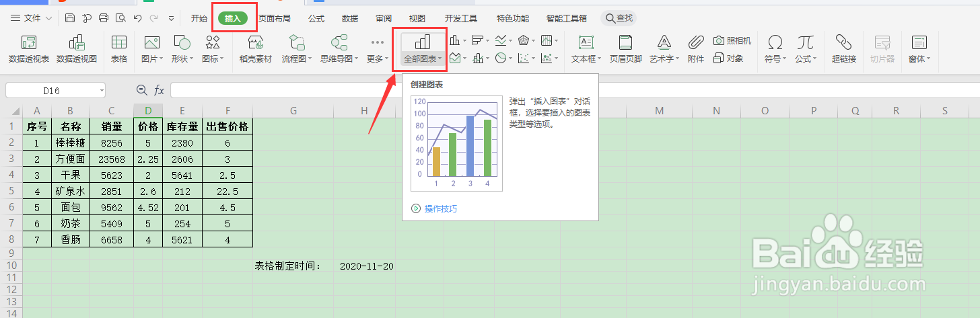Expand the 艺术字 dropdown arrow

(677, 59)
